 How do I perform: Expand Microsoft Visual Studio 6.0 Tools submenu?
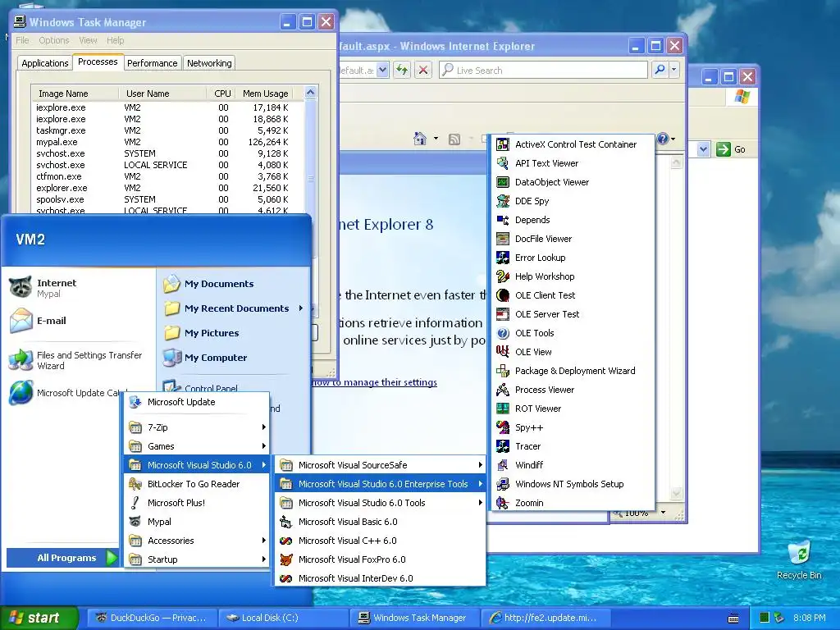point(380,503)
